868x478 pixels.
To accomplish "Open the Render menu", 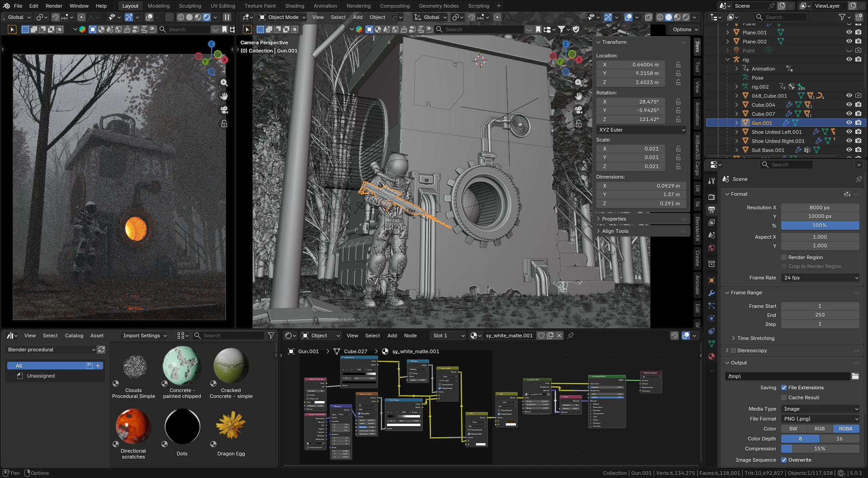I will 54,6.
